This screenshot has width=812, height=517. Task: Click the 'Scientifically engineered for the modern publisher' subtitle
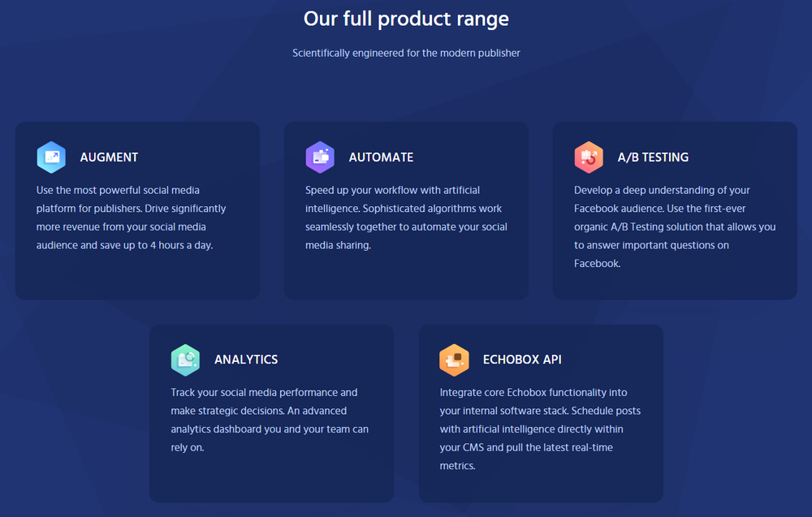[x=406, y=53]
